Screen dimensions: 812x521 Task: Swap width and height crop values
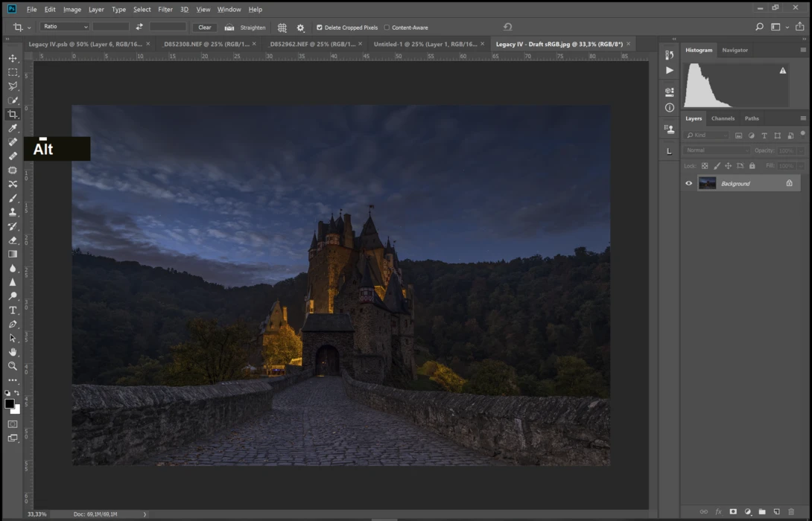[x=139, y=27]
